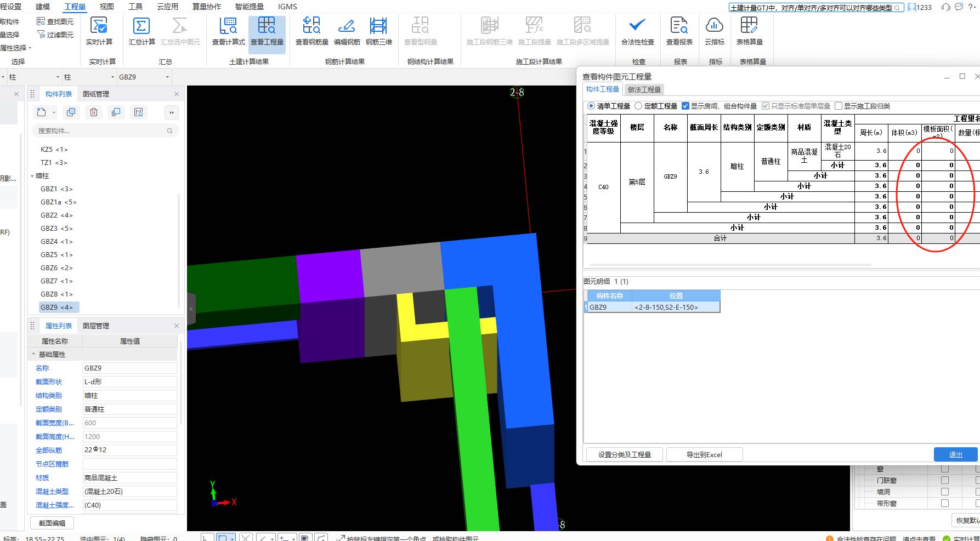Select GBZ9 row in 图元明细 table

654,307
